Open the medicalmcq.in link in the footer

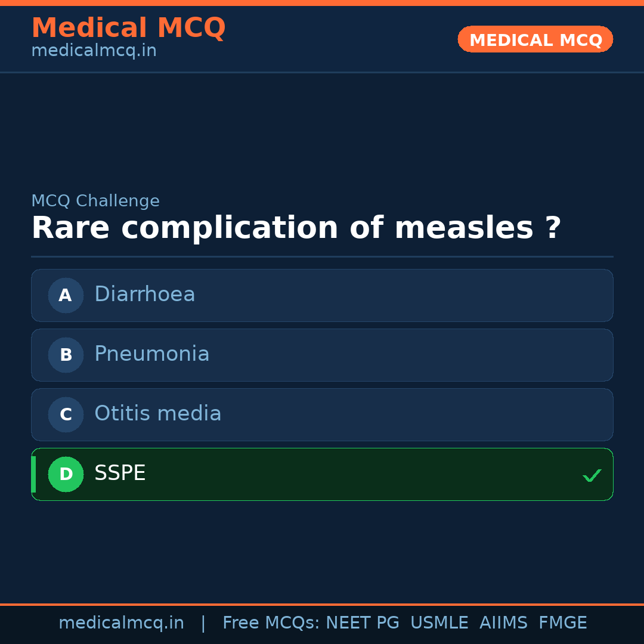pos(122,623)
